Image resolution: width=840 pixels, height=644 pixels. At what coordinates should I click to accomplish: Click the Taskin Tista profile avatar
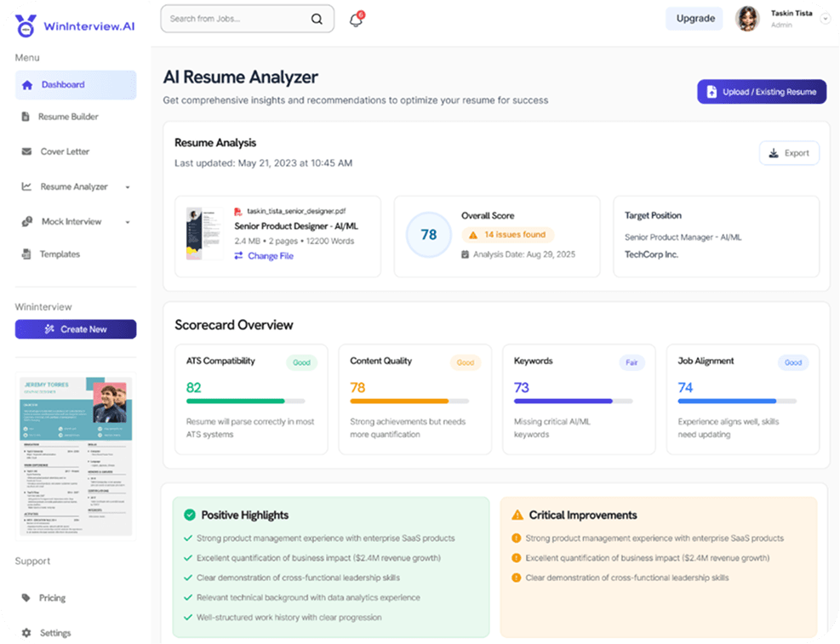click(747, 19)
